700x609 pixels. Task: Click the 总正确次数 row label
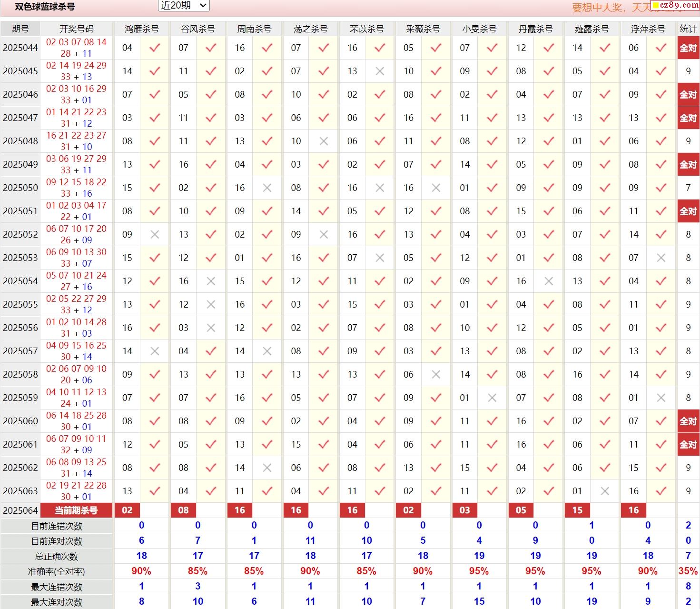coord(57,557)
